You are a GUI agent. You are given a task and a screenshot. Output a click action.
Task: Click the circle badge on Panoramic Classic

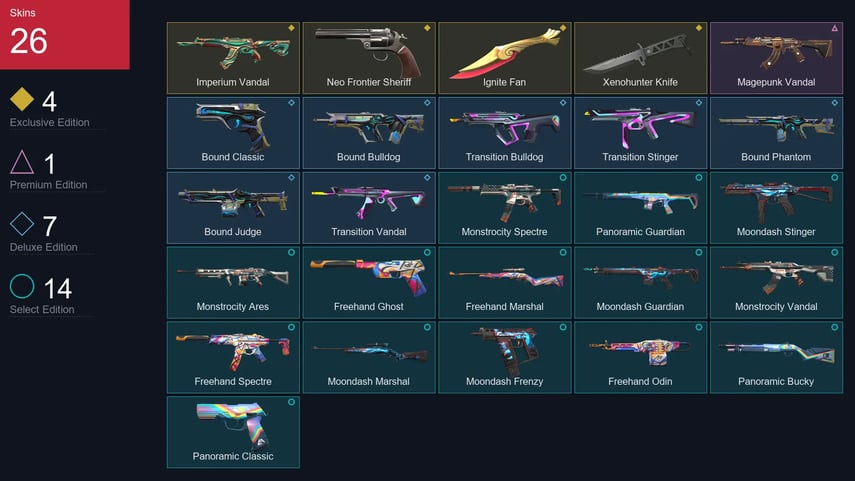point(291,402)
